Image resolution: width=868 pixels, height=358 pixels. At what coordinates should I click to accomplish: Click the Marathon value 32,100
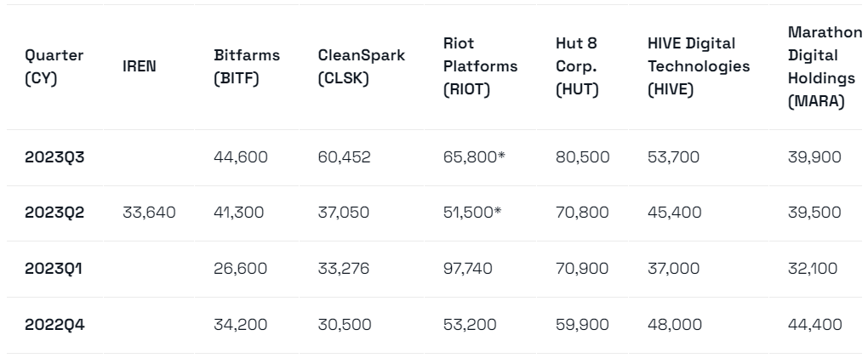(814, 268)
